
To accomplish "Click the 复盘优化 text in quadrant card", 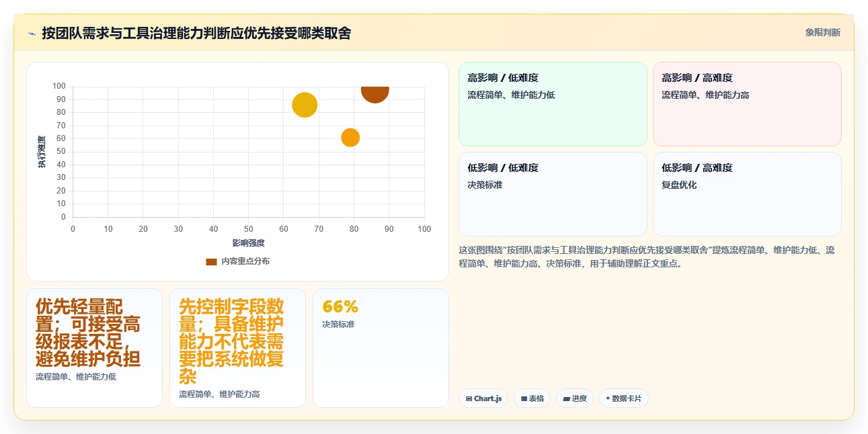I will (x=679, y=185).
